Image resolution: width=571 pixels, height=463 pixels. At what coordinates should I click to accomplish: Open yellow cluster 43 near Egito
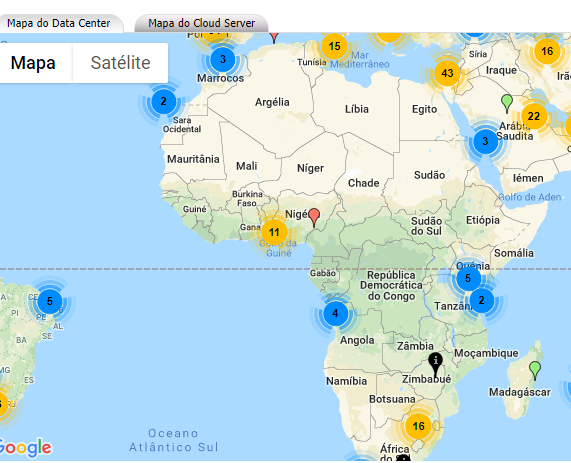[447, 73]
